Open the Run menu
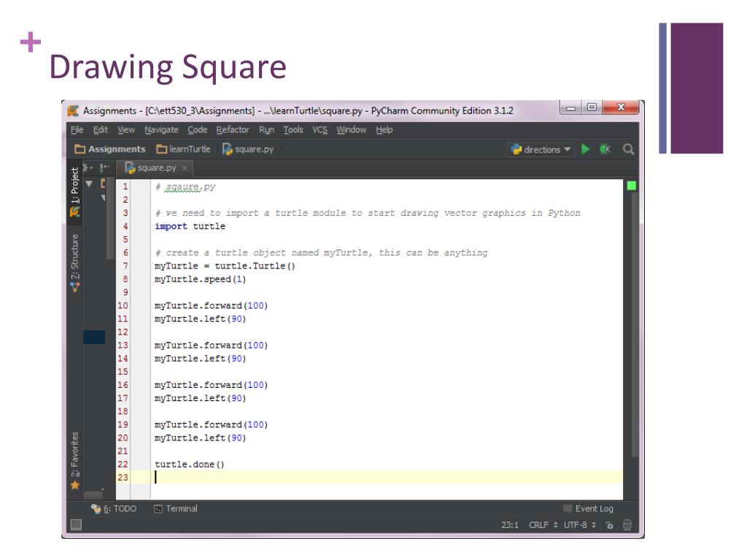The height and width of the screenshot is (560, 747). (x=266, y=130)
